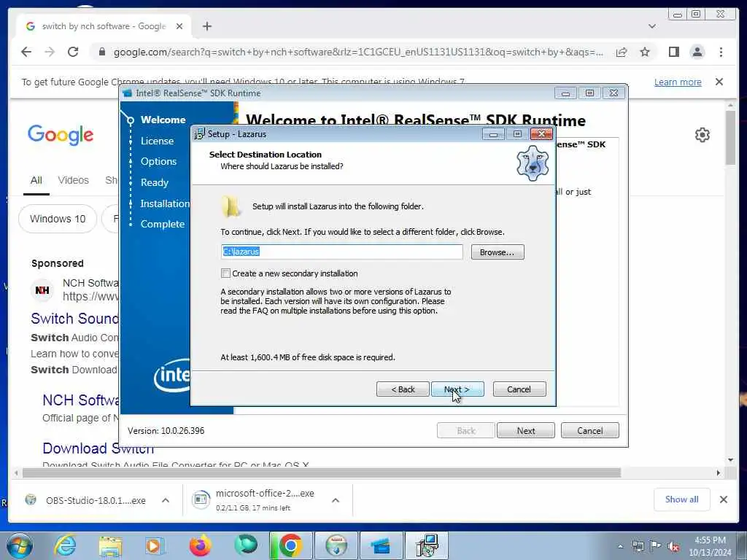The width and height of the screenshot is (747, 560).
Task: Open a new Chrome tab
Action: [206, 26]
